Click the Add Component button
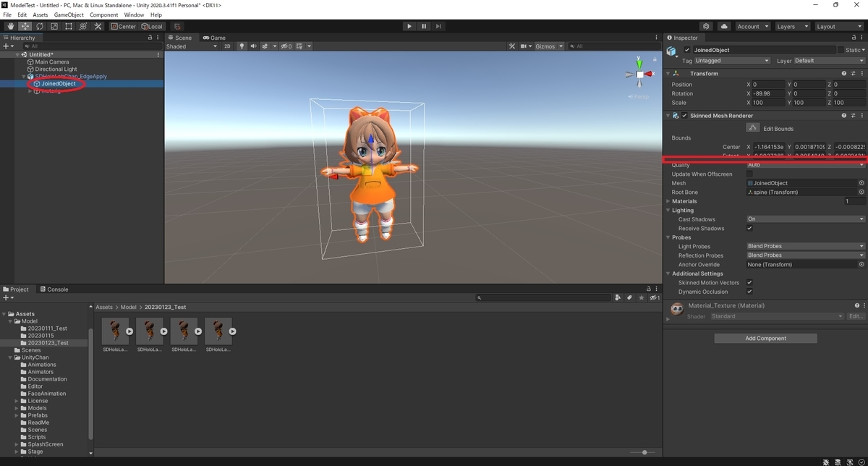The height and width of the screenshot is (466, 868). click(765, 339)
